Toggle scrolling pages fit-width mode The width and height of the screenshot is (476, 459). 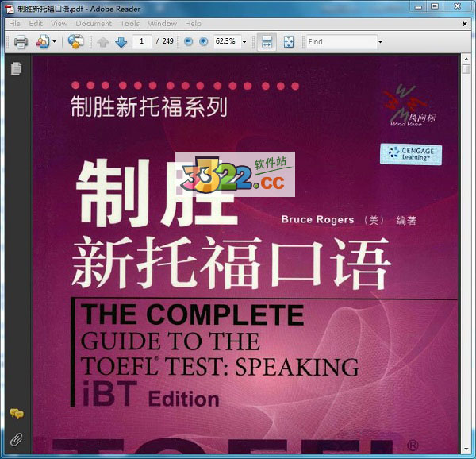click(x=267, y=41)
